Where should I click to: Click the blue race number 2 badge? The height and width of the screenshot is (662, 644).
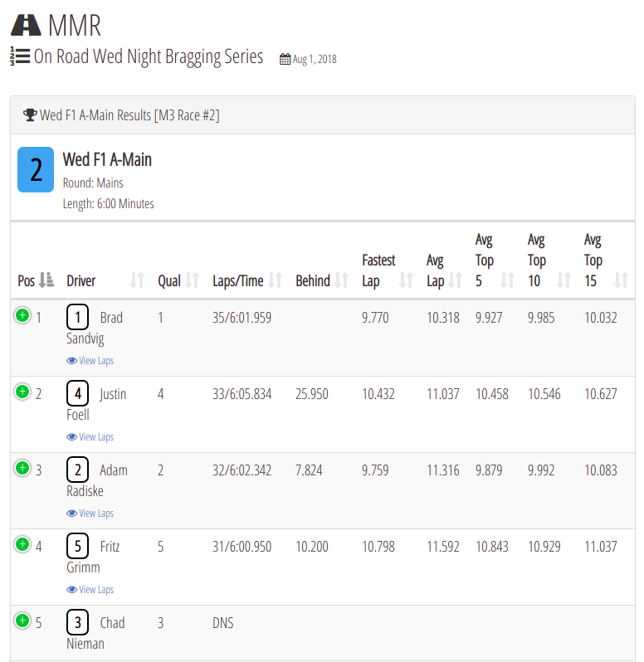pyautogui.click(x=36, y=170)
